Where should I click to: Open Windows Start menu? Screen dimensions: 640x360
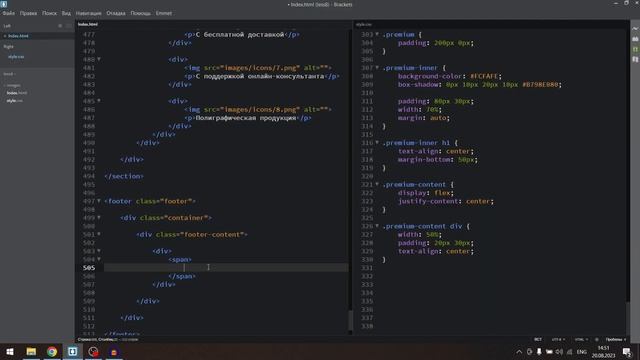[x=10, y=351]
